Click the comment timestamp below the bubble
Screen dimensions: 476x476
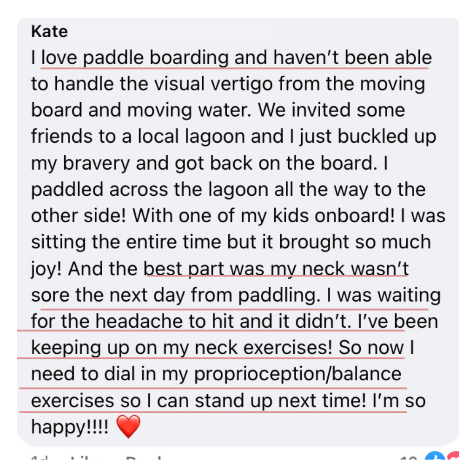pos(40,457)
